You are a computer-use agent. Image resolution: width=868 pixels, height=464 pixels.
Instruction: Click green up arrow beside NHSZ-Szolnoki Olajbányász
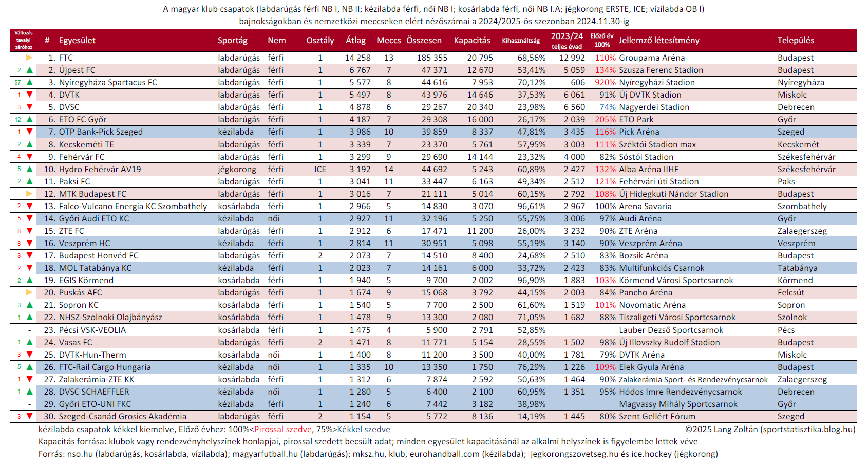(x=29, y=317)
